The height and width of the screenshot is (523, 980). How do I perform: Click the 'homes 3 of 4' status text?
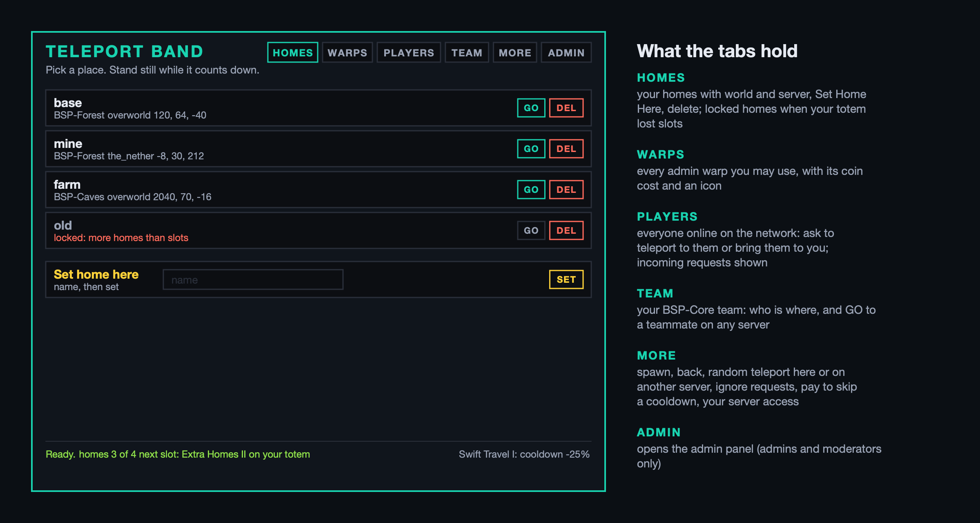[x=107, y=454]
